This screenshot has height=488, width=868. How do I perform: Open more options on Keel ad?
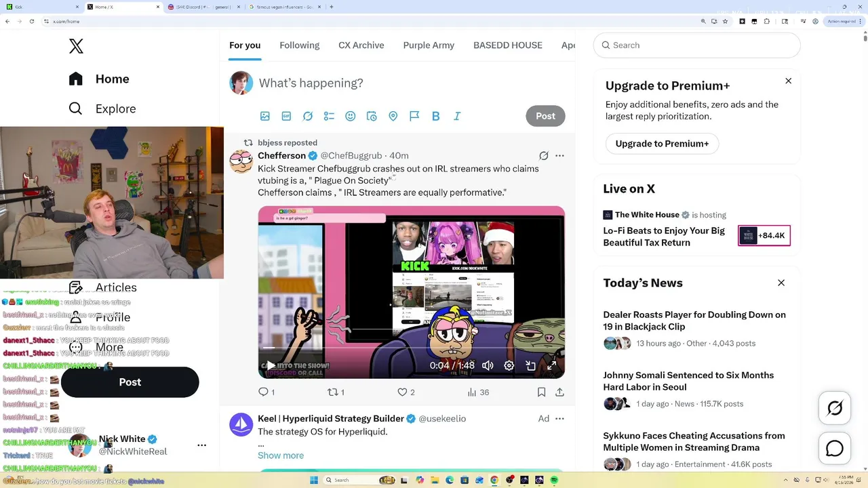coord(559,418)
